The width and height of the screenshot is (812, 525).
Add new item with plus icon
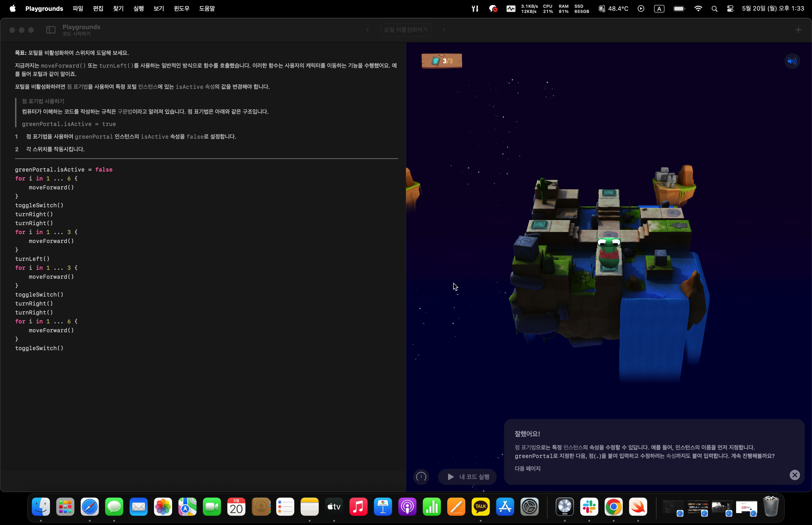pos(798,30)
